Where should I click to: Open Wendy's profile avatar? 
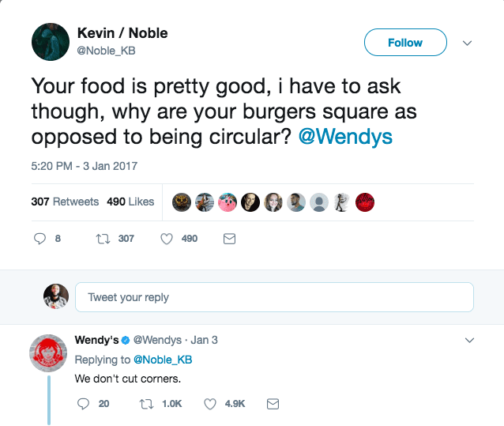[48, 352]
